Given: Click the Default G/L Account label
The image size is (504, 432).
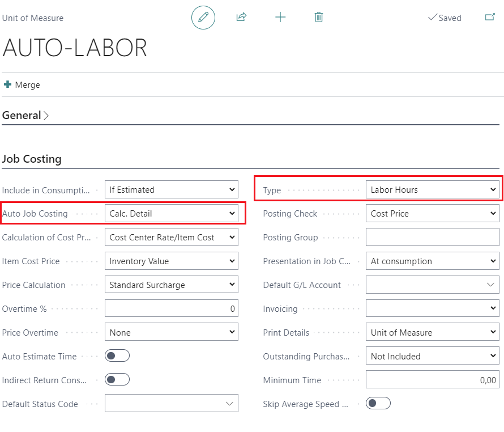Looking at the screenshot, I should (x=302, y=285).
